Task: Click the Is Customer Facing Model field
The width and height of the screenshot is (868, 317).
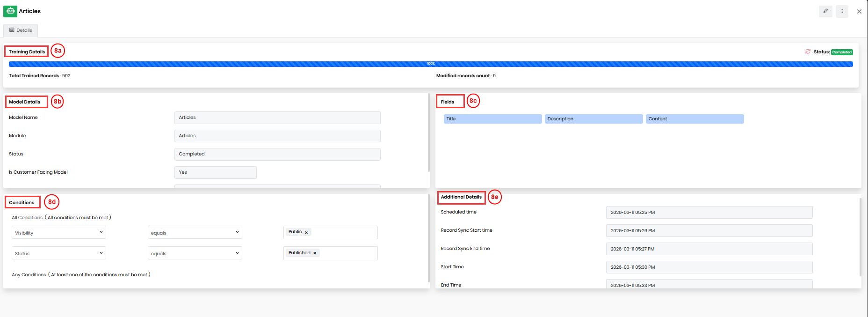Action: point(215,172)
